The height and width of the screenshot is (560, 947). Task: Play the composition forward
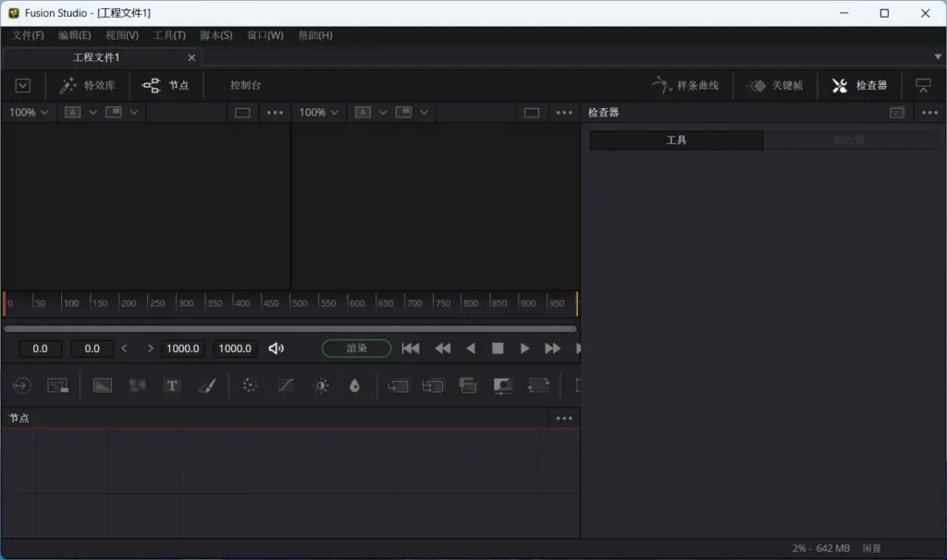(524, 348)
